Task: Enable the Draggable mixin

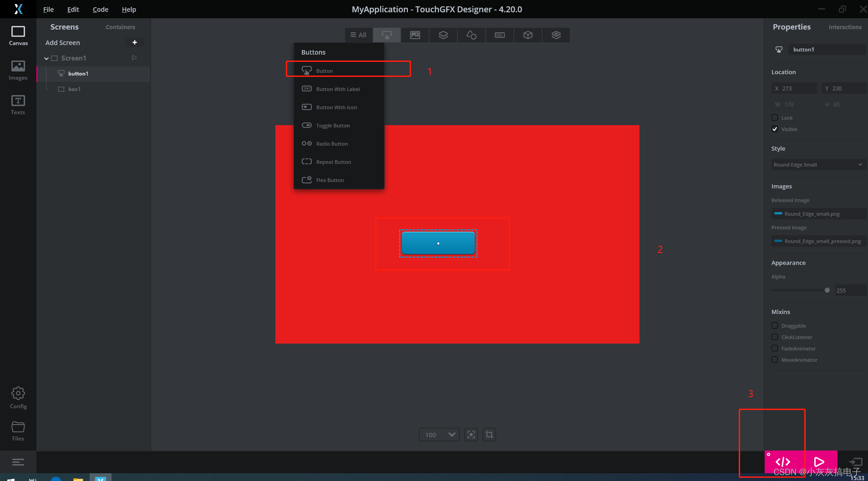Action: point(775,325)
